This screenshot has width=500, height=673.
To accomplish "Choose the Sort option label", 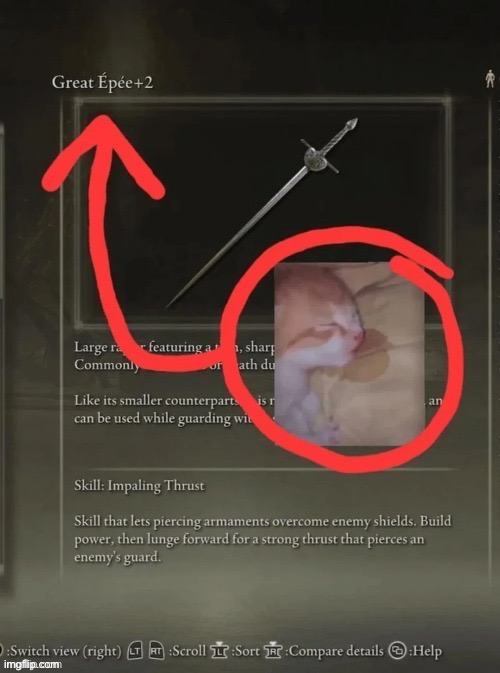I will [x=245, y=651].
